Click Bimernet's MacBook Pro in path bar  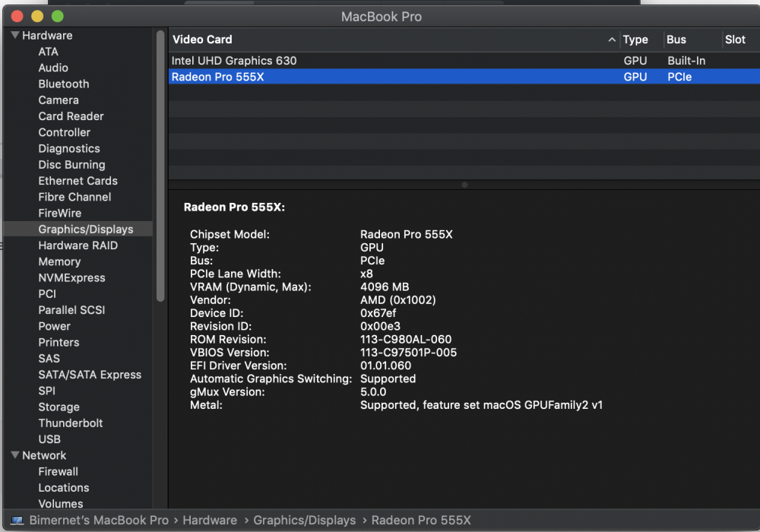(x=99, y=520)
